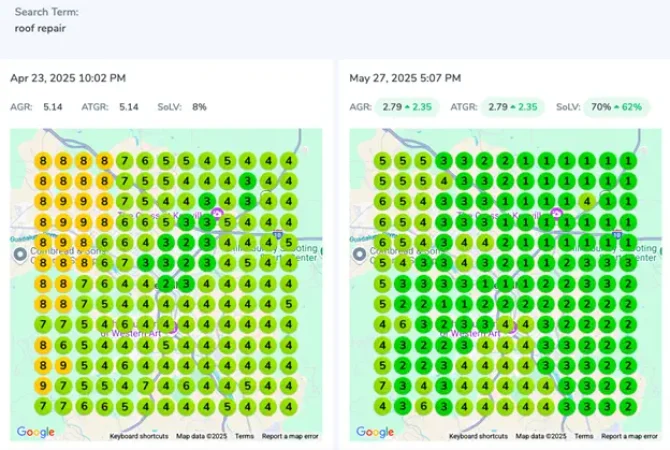Open the Terms link on the May map
The width and height of the screenshot is (670, 450).
[584, 436]
